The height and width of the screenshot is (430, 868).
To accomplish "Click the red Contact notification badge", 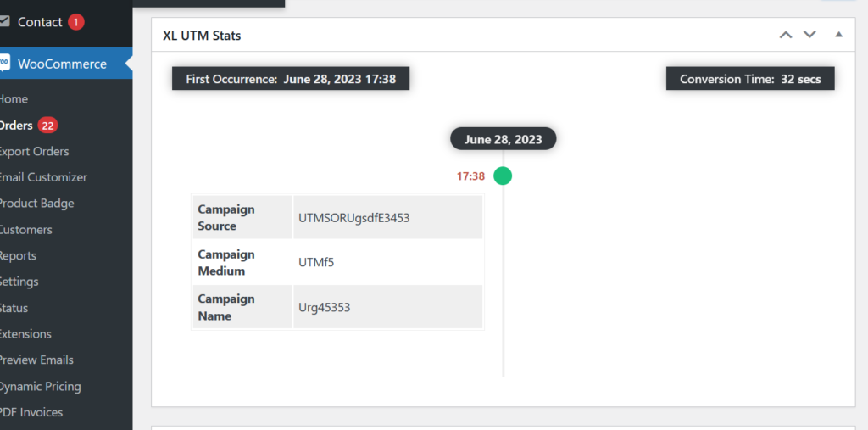I will (75, 22).
